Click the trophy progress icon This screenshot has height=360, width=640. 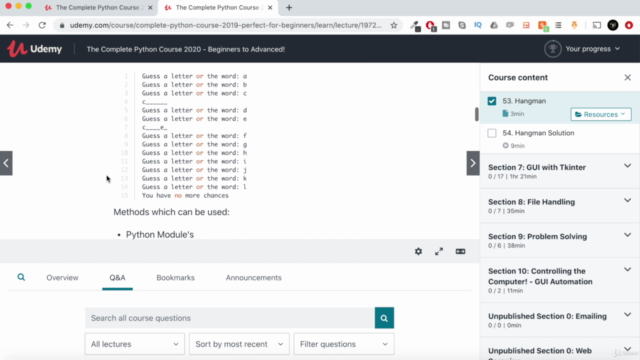click(x=553, y=49)
